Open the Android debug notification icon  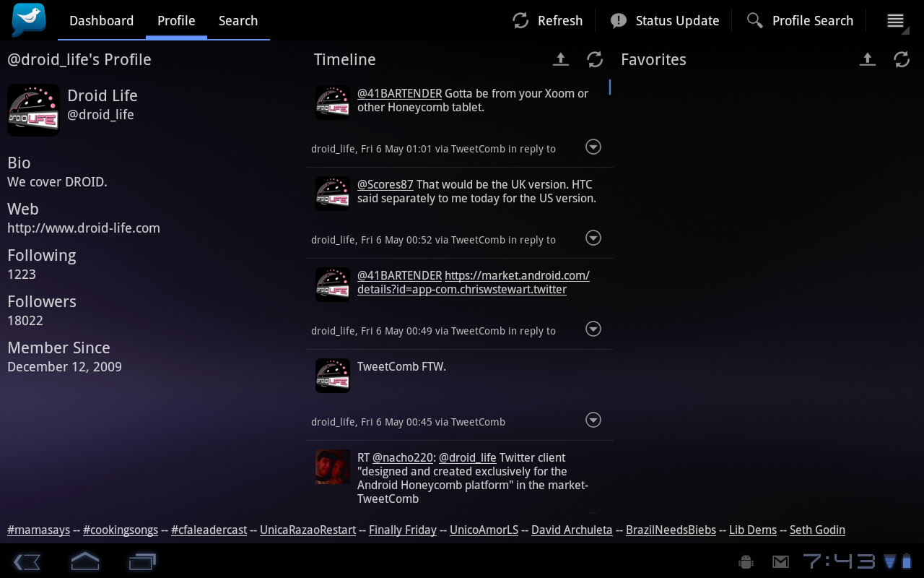pos(746,561)
